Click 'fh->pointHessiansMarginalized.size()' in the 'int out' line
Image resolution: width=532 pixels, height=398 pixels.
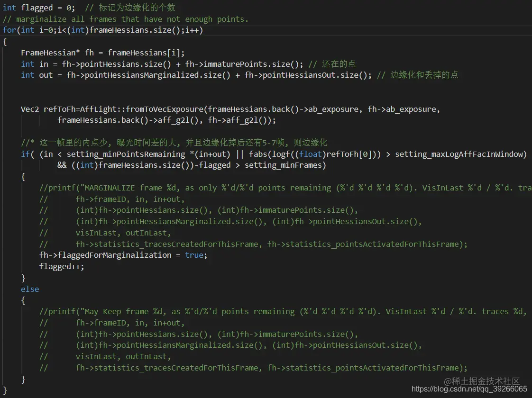(148, 75)
